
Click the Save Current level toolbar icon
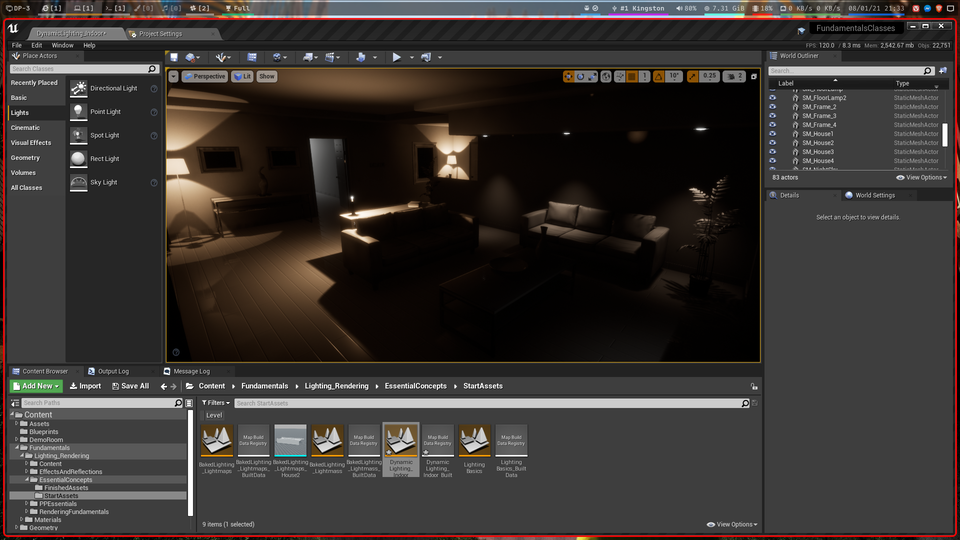174,58
